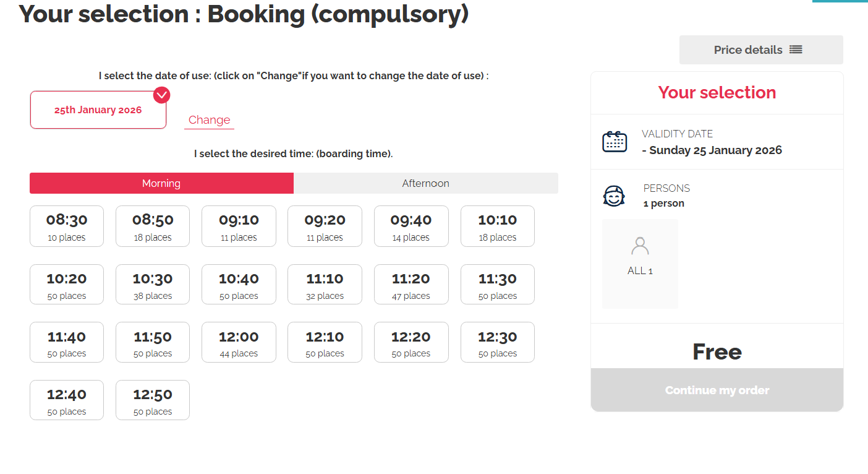Open the Change date link

pos(209,120)
